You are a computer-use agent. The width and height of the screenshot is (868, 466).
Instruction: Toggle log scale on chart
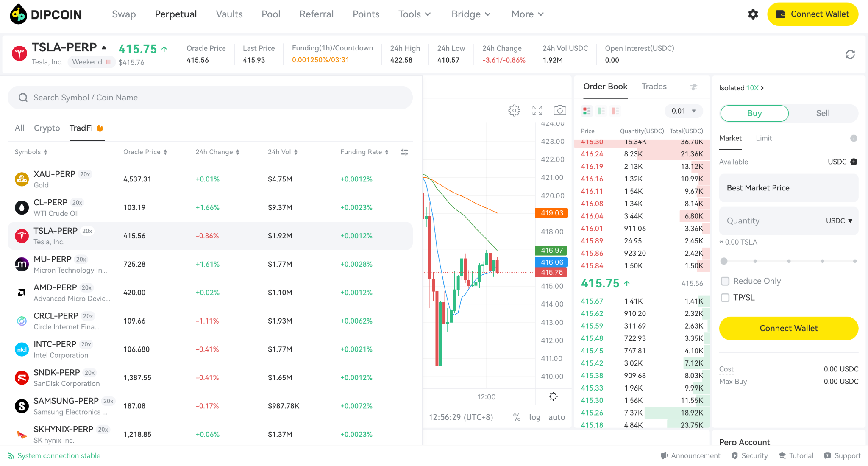point(534,417)
